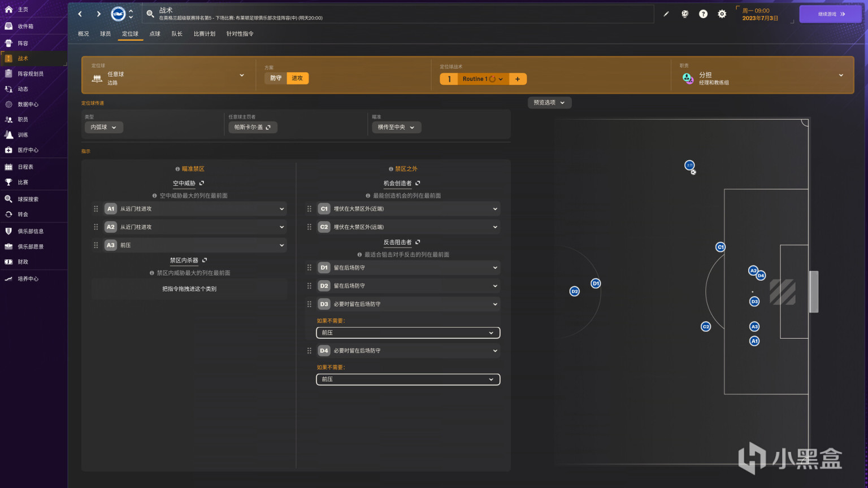Switch to the 比赛计划 match plans tab
Screen dimensions: 868x488
click(205, 34)
